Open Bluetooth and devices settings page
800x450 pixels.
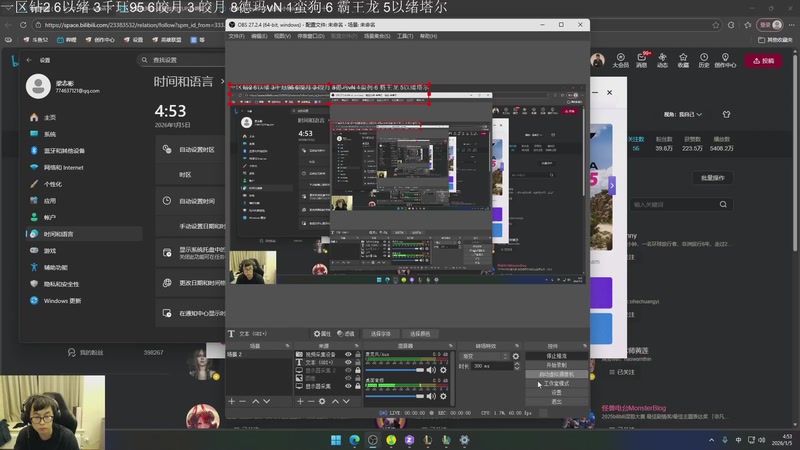(x=64, y=151)
